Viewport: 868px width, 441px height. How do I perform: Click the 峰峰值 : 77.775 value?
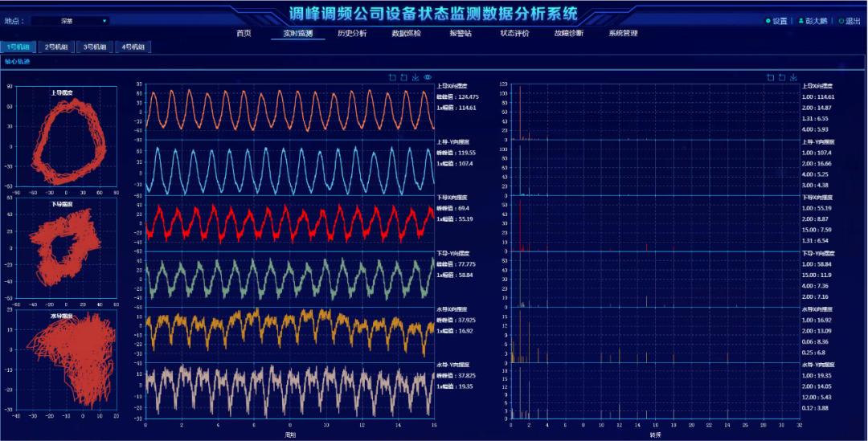[x=457, y=264]
